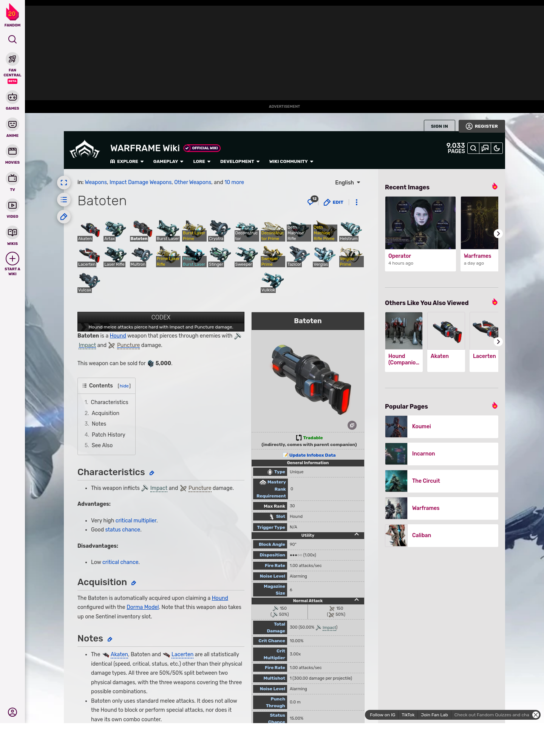The image size is (544, 756).
Task: Click the Register button
Action: (x=482, y=126)
